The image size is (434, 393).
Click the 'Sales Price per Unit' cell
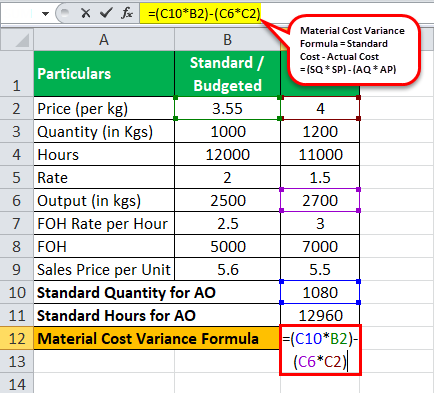pyautogui.click(x=104, y=270)
